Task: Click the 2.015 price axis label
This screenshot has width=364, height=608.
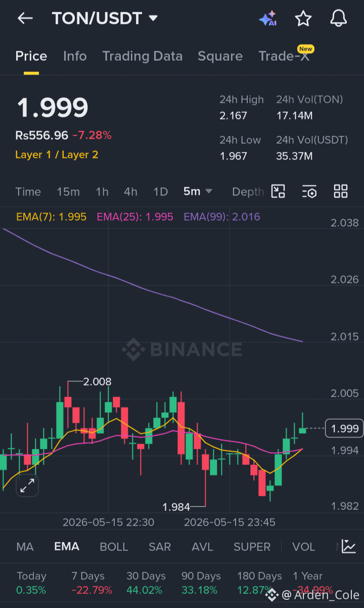Action: click(x=344, y=337)
